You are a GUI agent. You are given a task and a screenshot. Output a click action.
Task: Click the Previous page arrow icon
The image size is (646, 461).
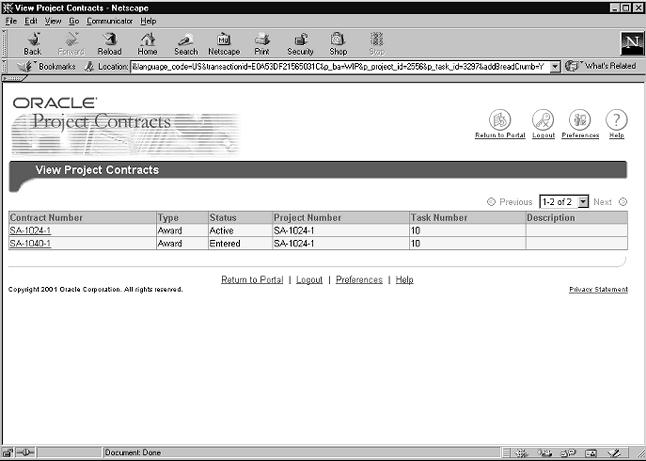coord(491,202)
